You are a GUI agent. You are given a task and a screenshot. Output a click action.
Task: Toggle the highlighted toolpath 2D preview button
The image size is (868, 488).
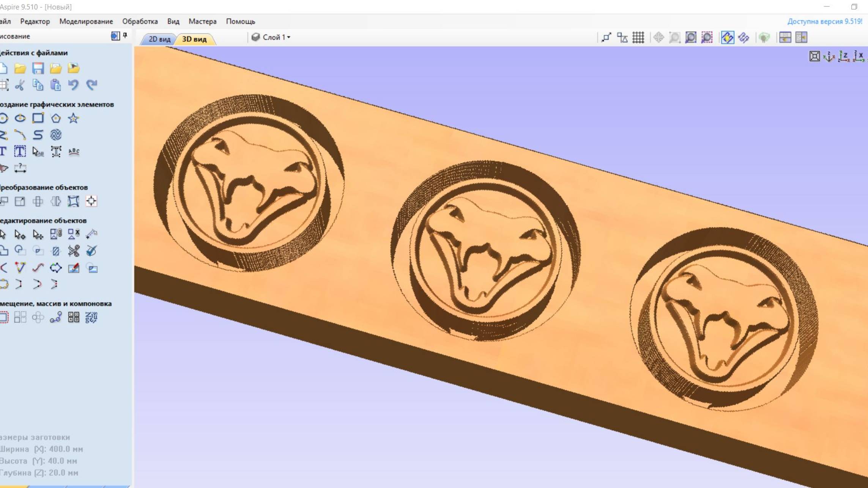point(727,37)
